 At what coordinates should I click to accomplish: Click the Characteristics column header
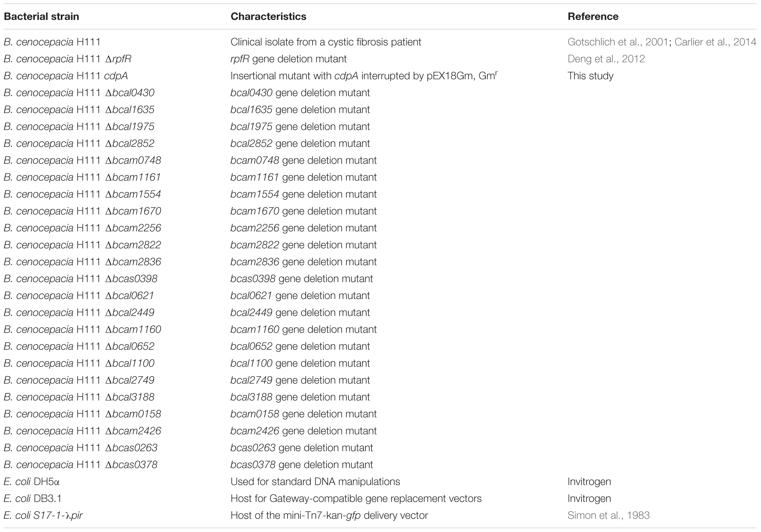(x=268, y=16)
